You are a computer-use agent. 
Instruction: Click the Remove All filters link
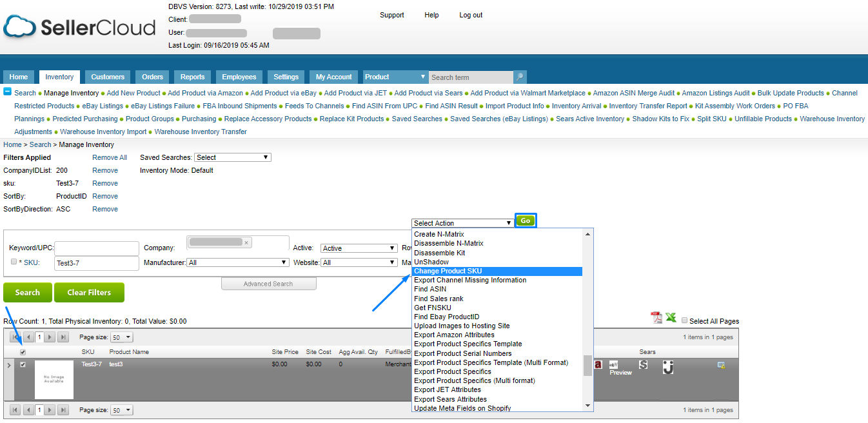coord(110,157)
